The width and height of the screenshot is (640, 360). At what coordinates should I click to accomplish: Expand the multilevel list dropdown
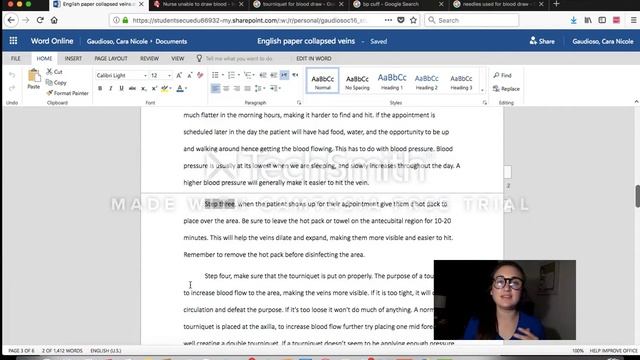click(253, 75)
